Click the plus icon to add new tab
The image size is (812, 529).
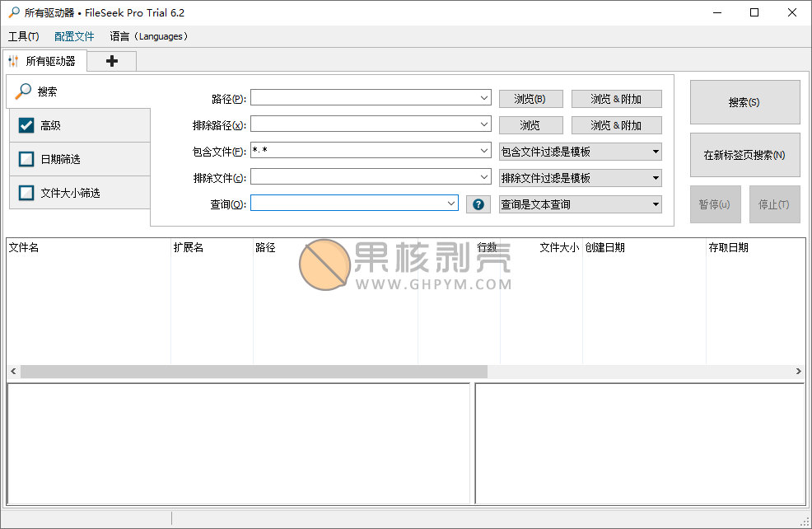click(112, 61)
